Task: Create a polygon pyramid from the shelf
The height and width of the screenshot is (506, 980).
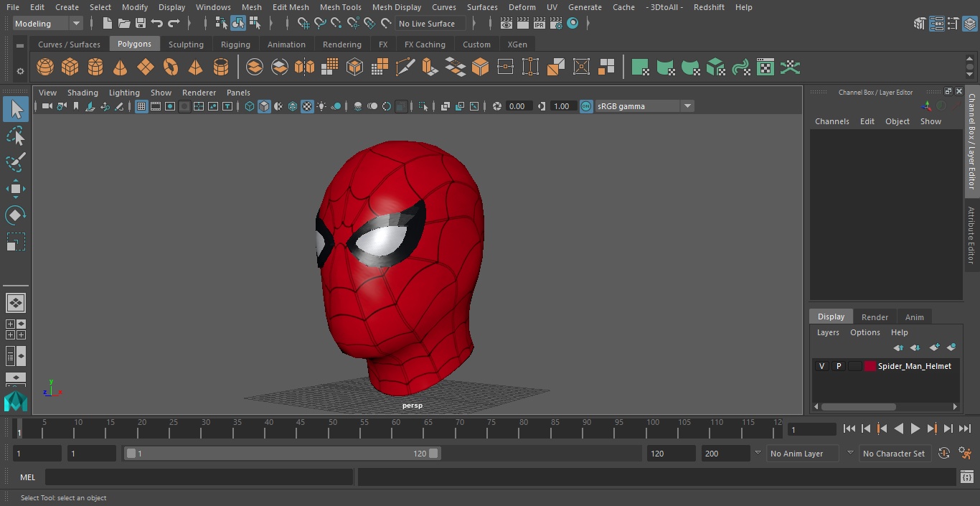Action: pyautogui.click(x=196, y=67)
